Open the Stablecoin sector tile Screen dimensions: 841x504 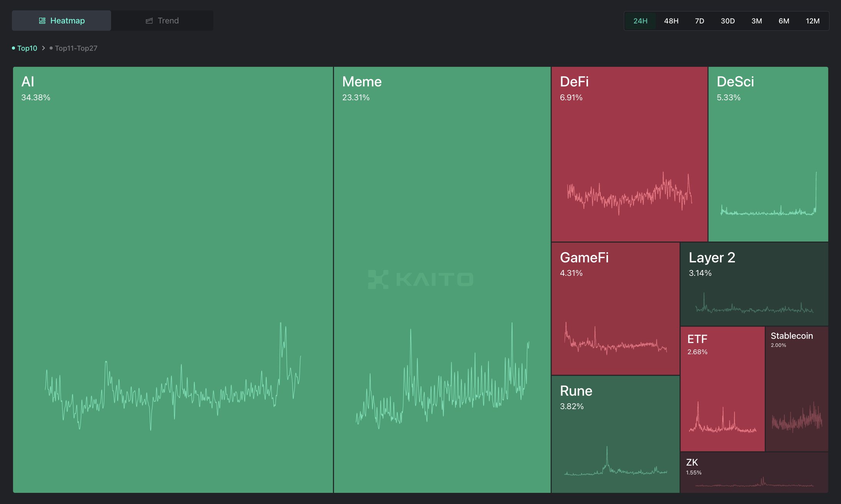click(797, 389)
